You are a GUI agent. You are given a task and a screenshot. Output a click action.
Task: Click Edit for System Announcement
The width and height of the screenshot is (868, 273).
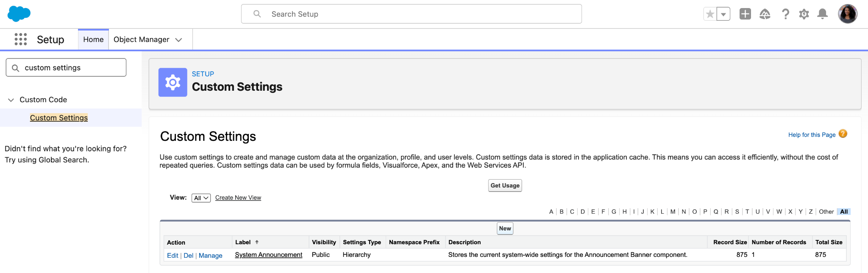pos(172,255)
